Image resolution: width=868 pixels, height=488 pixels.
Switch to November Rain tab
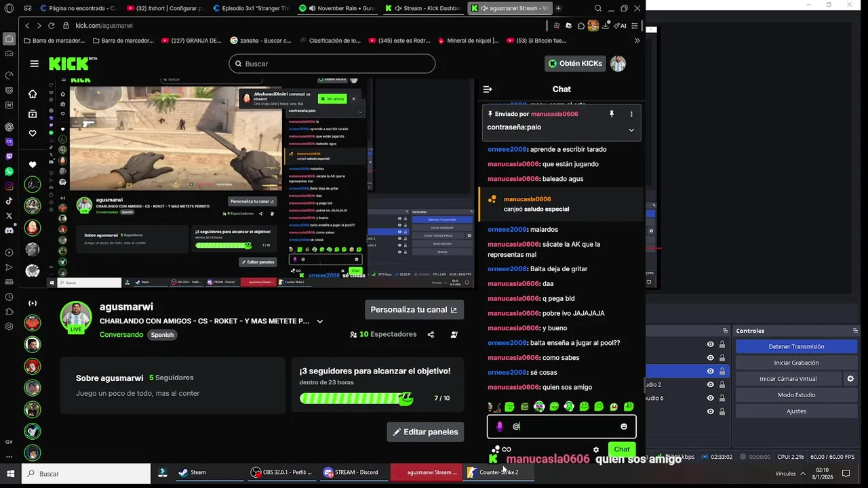click(x=337, y=8)
